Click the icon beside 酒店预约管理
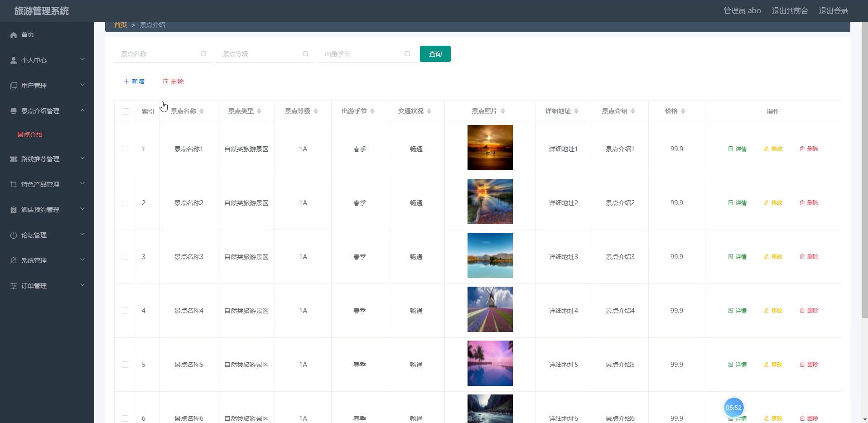This screenshot has width=868, height=423. click(x=14, y=210)
